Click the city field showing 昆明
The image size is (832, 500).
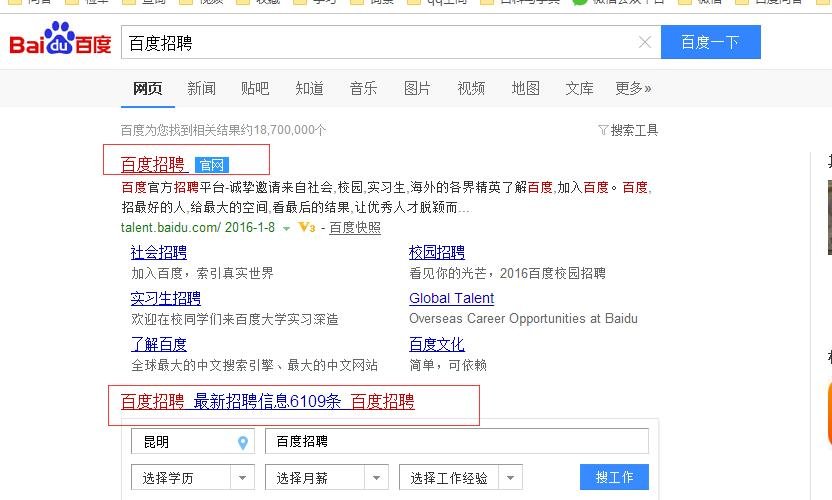[193, 442]
